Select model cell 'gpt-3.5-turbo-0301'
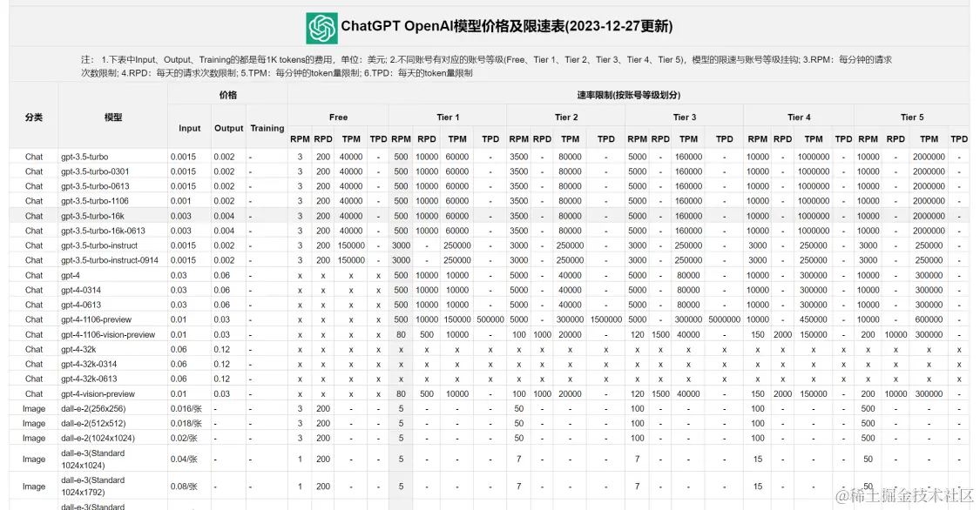Screen dimensions: 980x510 coord(95,171)
